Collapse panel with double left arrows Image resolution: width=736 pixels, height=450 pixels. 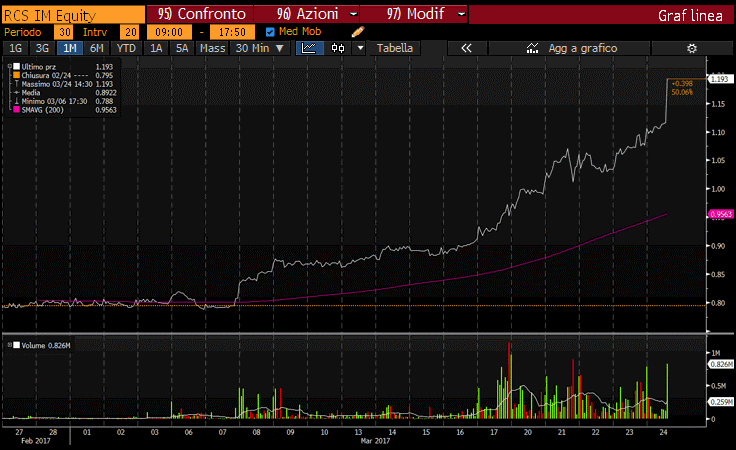point(466,48)
